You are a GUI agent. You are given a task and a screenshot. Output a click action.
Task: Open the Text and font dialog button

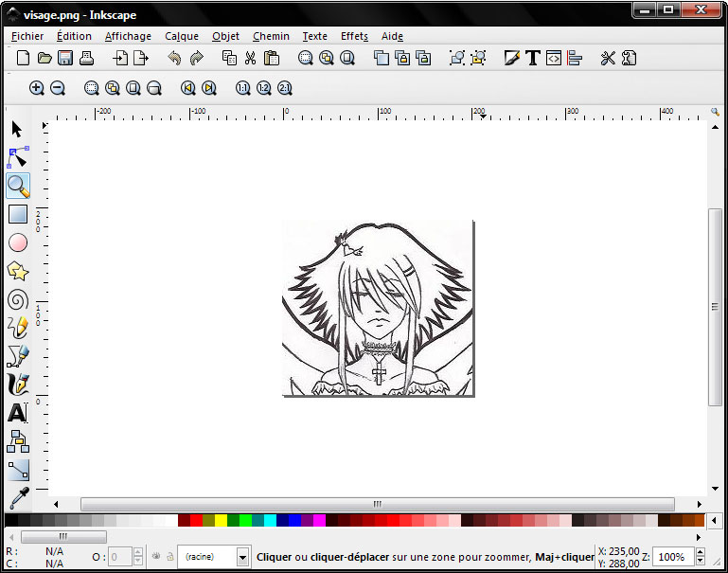pos(533,59)
